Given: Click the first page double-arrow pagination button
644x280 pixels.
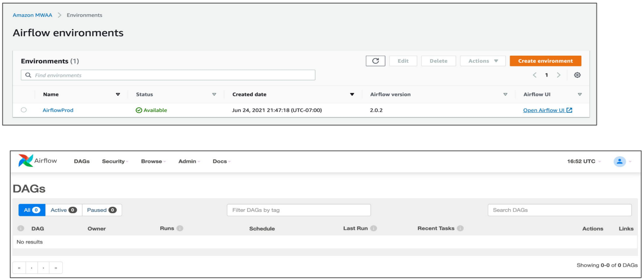Looking at the screenshot, I should click(x=19, y=268).
